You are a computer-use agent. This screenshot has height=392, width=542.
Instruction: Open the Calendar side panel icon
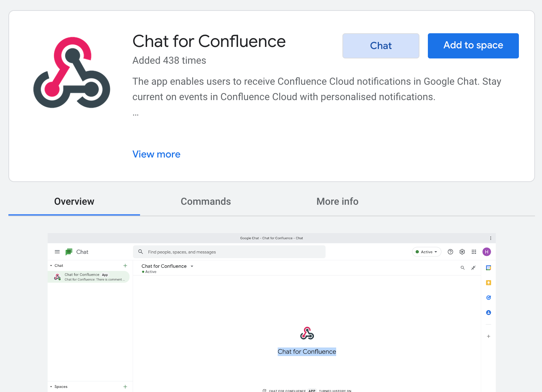pyautogui.click(x=488, y=268)
